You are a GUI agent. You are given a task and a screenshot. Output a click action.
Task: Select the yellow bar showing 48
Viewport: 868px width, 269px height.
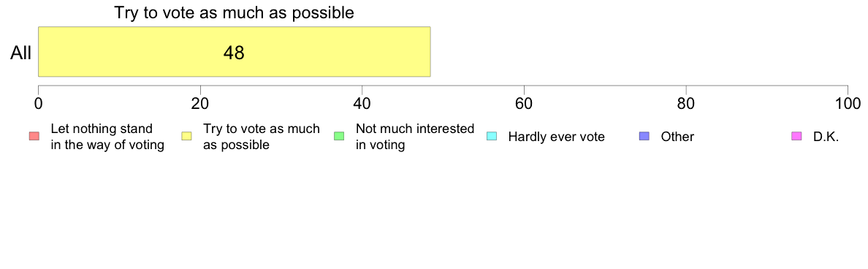pyautogui.click(x=234, y=51)
